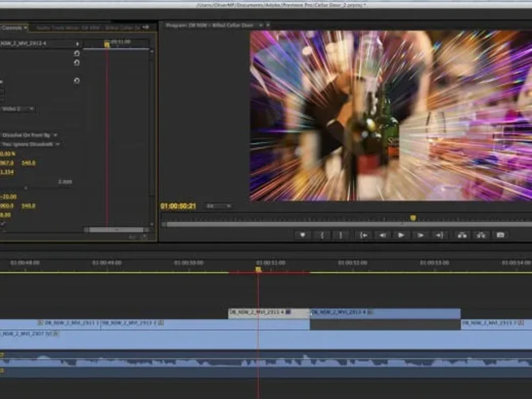532x399 pixels.
Task: Select the DB_NSW_2_MVI_2913 1 clip in timeline
Action: pyautogui.click(x=69, y=323)
